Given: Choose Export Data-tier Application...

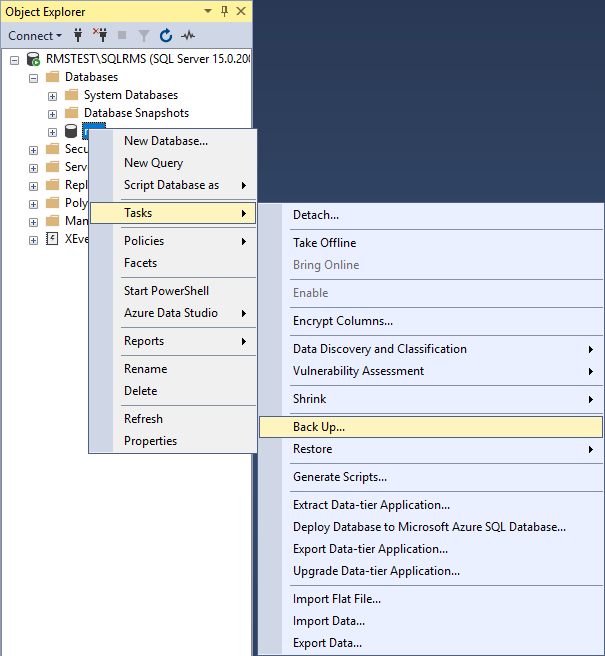Looking at the screenshot, I should tap(431, 549).
